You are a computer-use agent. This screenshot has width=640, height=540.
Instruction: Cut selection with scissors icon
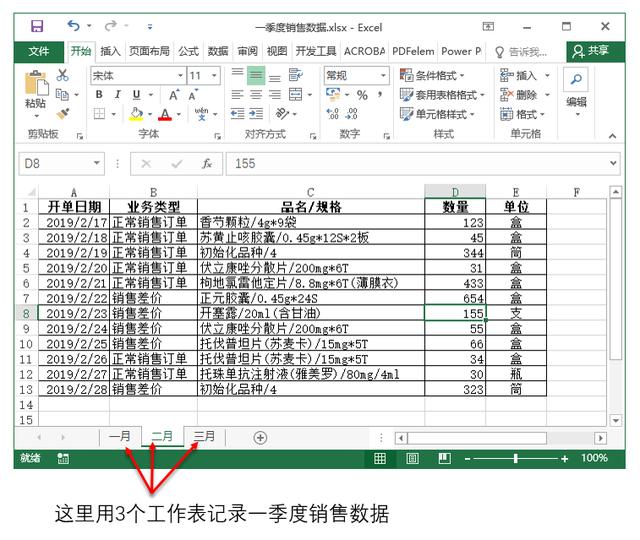tap(62, 75)
